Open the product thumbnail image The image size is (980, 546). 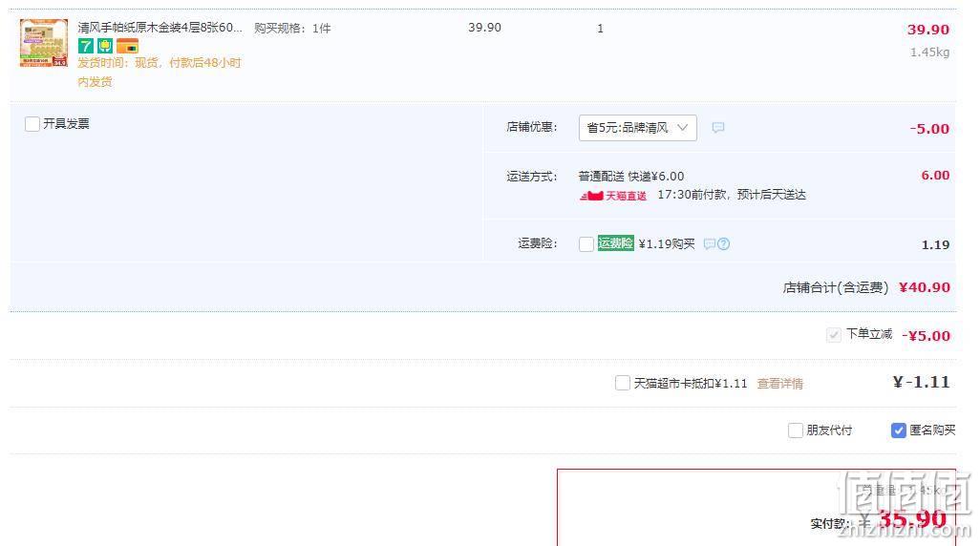pos(44,43)
